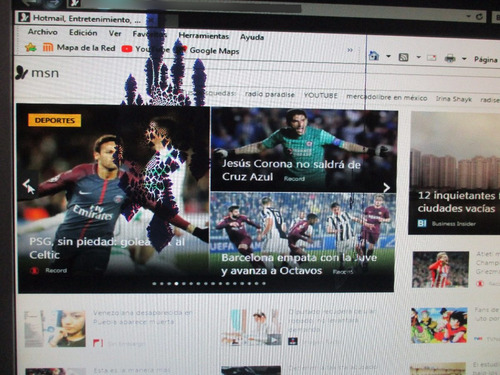Select the fourth carousel dot indicator
500x375 pixels.
(x=176, y=284)
